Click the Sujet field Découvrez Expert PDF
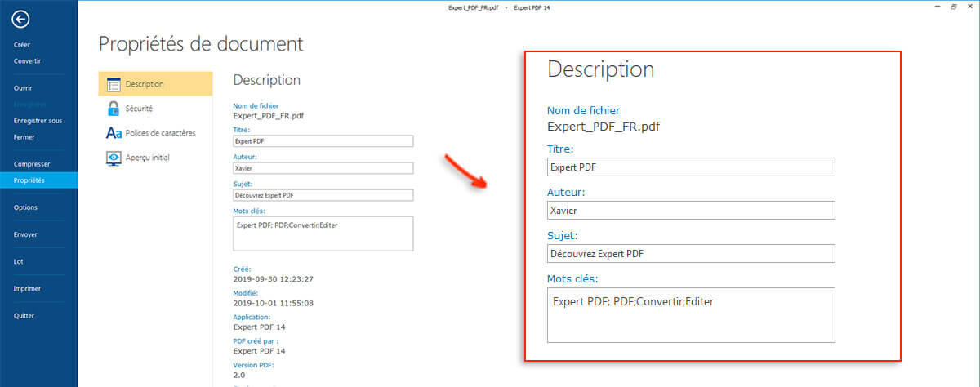 pos(323,195)
